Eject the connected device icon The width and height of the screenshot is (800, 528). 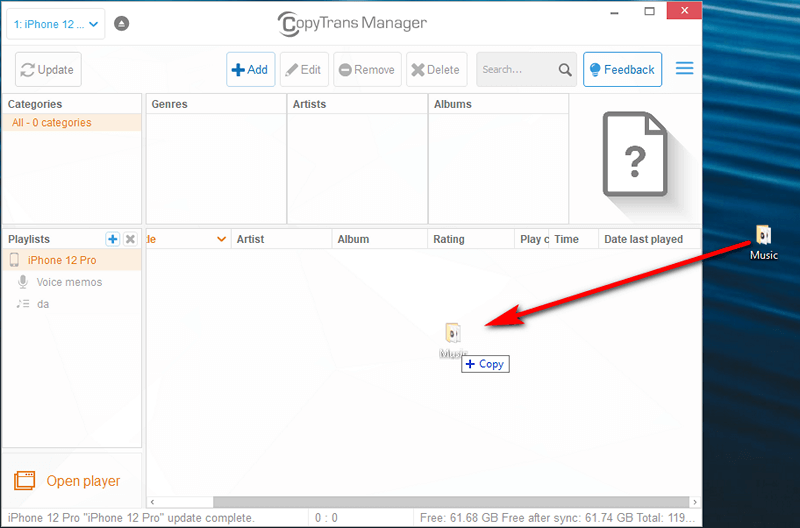point(121,23)
